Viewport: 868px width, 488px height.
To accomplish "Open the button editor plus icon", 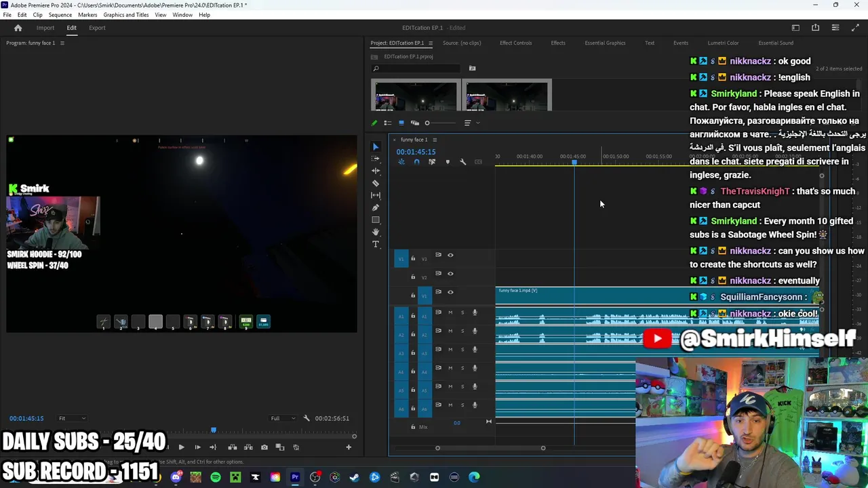I will tap(349, 447).
